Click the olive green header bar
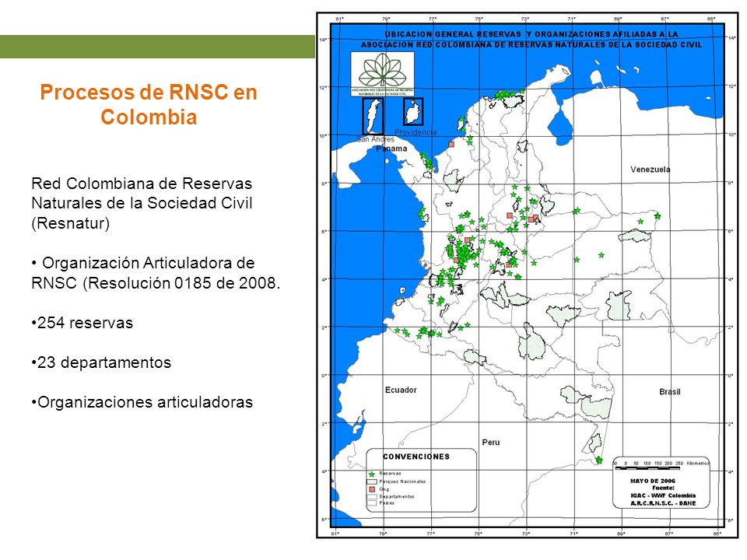The height and width of the screenshot is (560, 747). [x=157, y=47]
